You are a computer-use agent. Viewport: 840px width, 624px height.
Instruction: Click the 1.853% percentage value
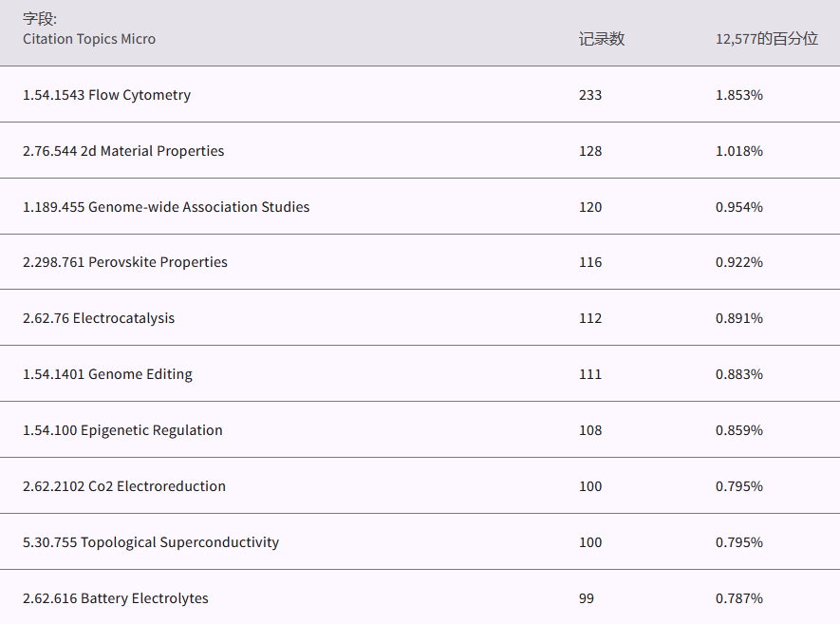click(738, 95)
